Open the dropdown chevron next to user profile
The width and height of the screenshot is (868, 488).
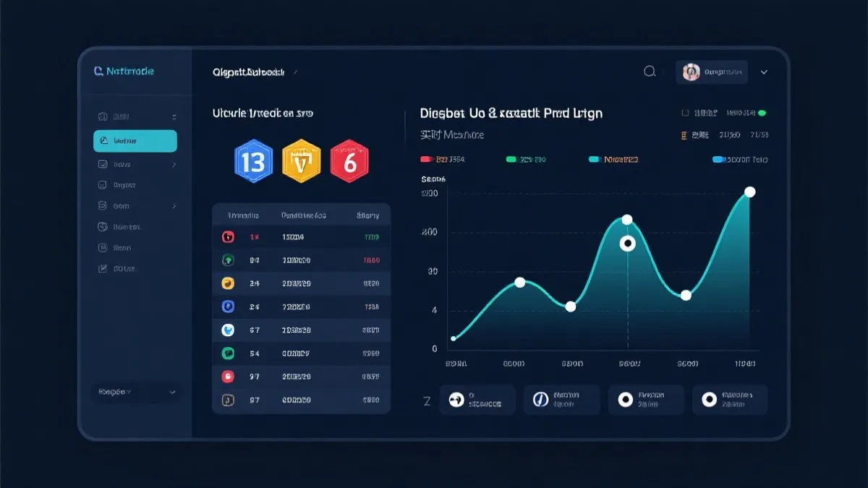(x=764, y=72)
